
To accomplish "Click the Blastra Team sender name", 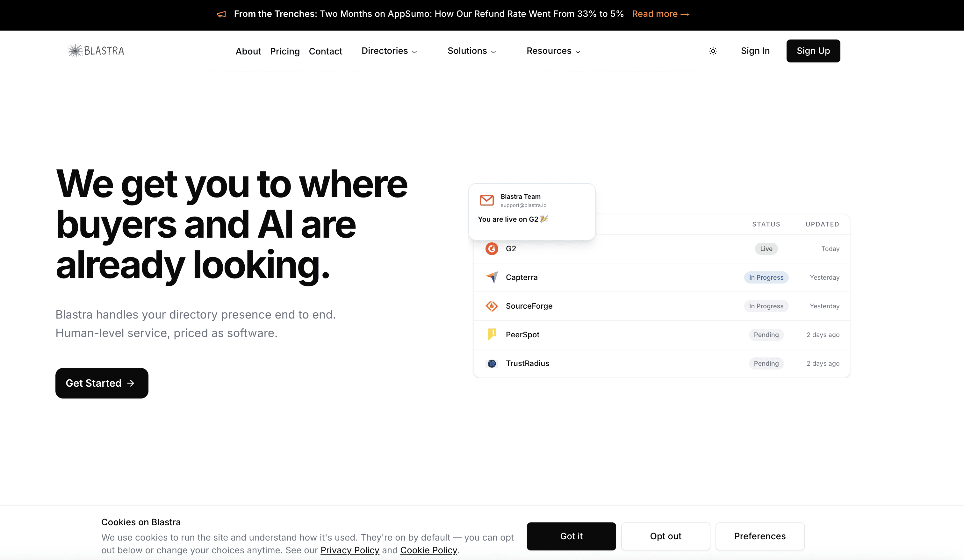I will click(521, 197).
